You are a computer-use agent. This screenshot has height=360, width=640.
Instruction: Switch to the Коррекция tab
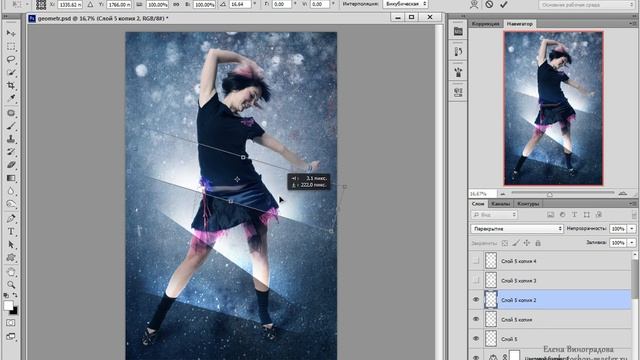coord(485,24)
